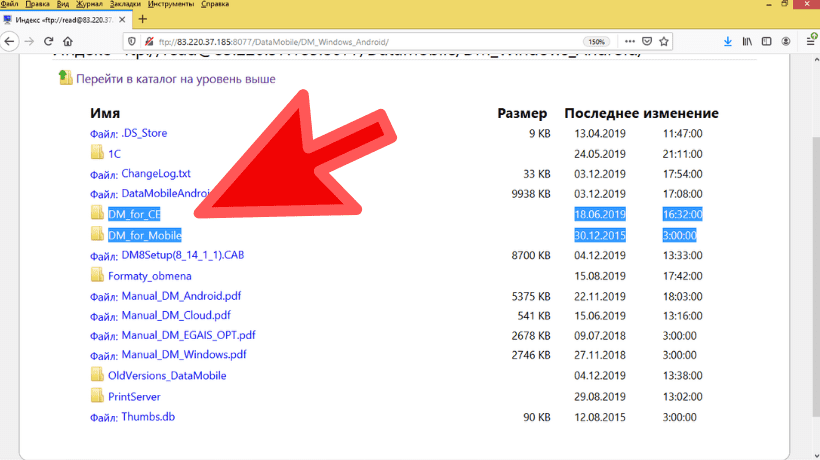Open the Журнал menu

coord(89,4)
